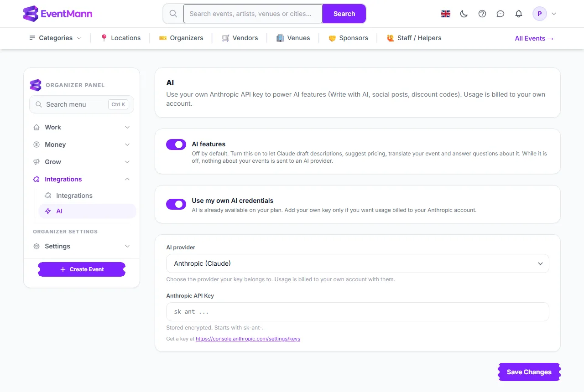Click the purple Search button
The image size is (584, 392).
coord(344,14)
